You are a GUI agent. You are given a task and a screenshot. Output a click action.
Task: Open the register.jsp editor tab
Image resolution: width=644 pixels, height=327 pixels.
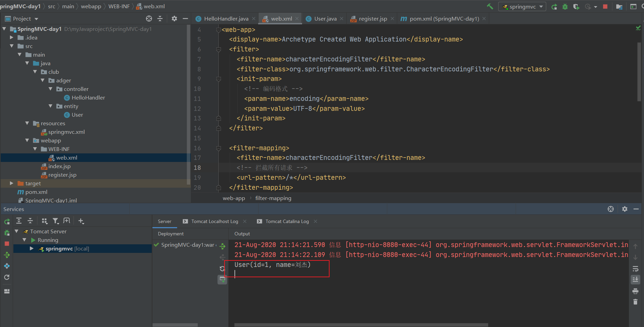pyautogui.click(x=372, y=19)
